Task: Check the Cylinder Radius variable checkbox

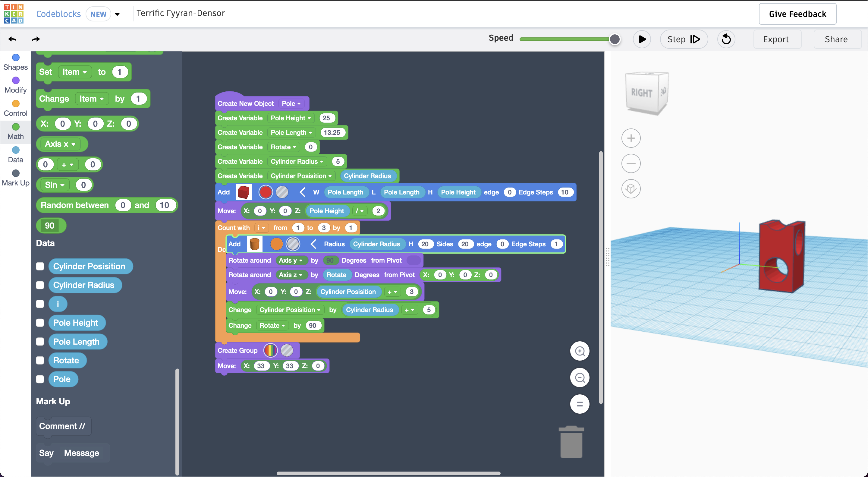Action: [x=40, y=285]
